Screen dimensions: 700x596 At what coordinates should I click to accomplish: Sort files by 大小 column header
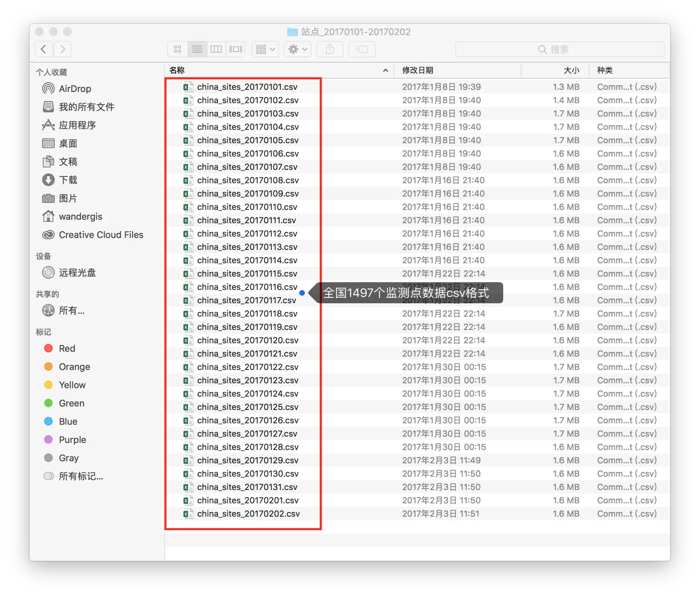[571, 70]
